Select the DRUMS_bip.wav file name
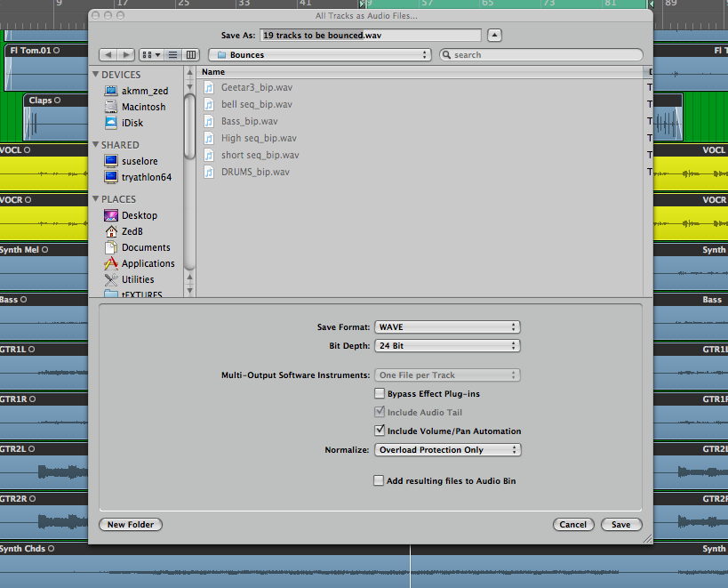Screen dimensions: 728x588 [x=255, y=172]
